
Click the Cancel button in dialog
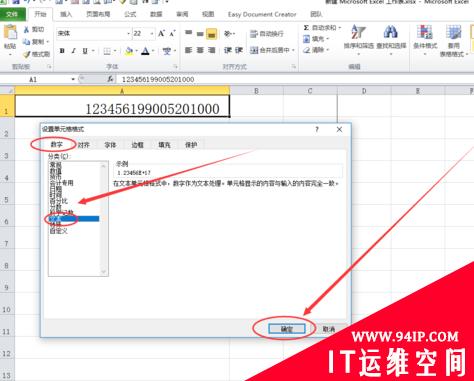[x=329, y=329]
